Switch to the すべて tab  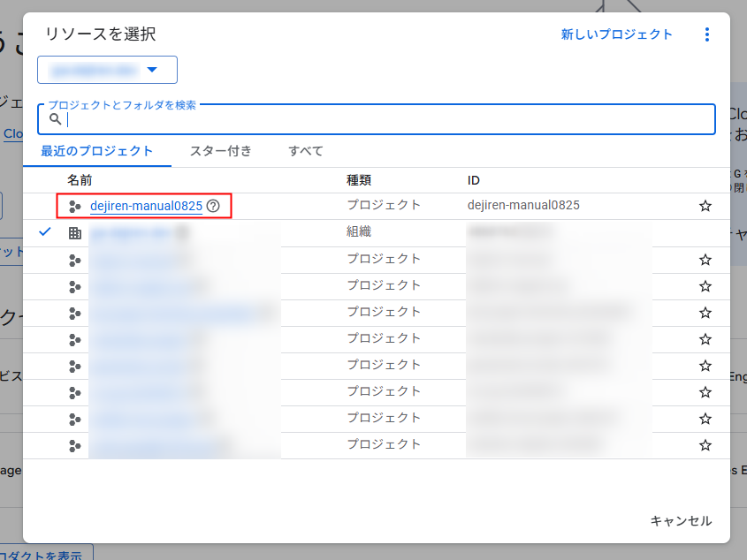(306, 151)
